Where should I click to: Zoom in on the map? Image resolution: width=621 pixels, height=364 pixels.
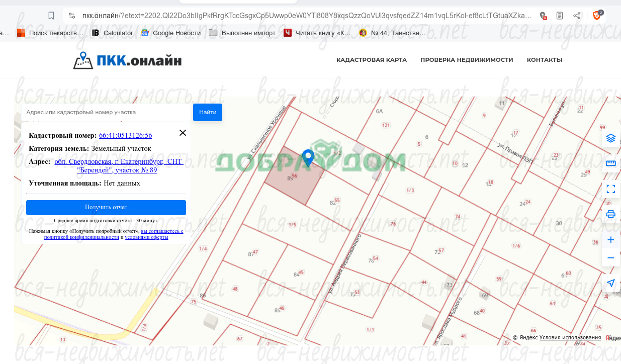coord(610,240)
